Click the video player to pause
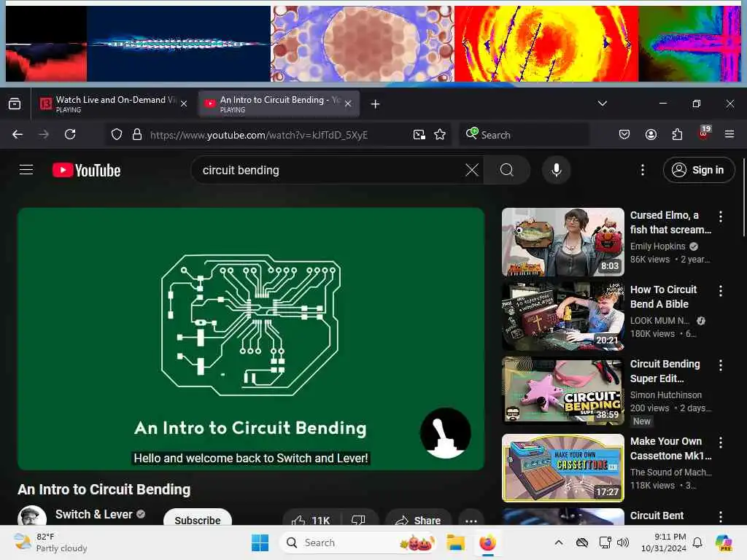Viewport: 747px width, 560px height. pyautogui.click(x=251, y=338)
